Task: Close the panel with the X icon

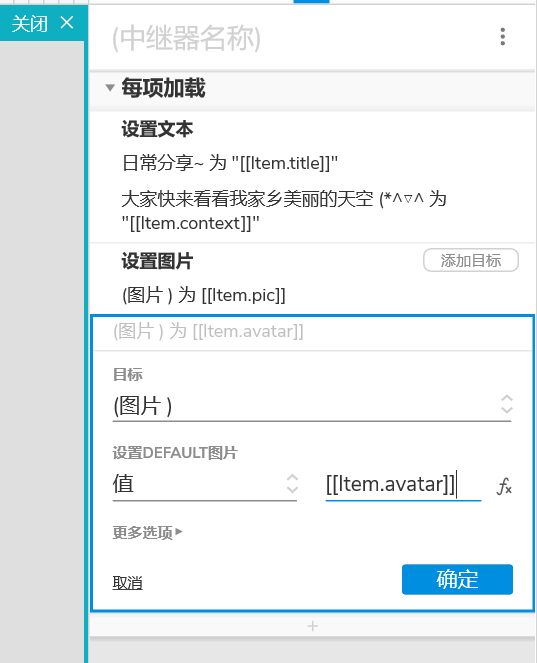Action: click(67, 22)
